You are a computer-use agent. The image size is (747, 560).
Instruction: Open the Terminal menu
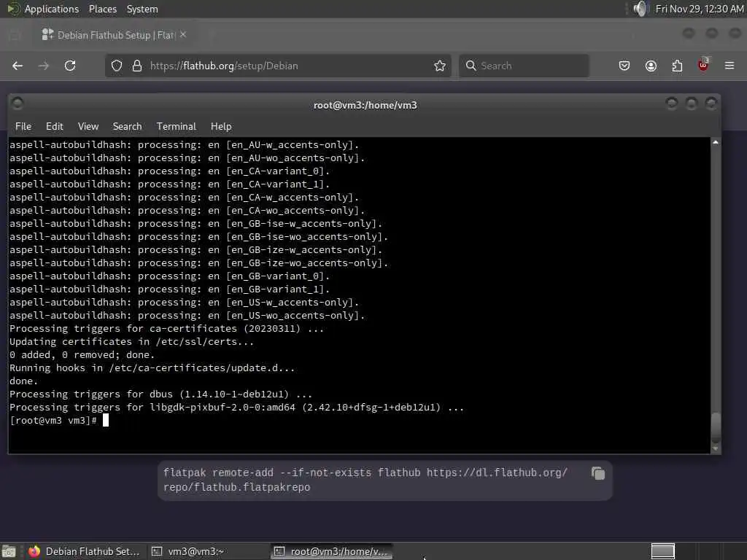(x=177, y=127)
